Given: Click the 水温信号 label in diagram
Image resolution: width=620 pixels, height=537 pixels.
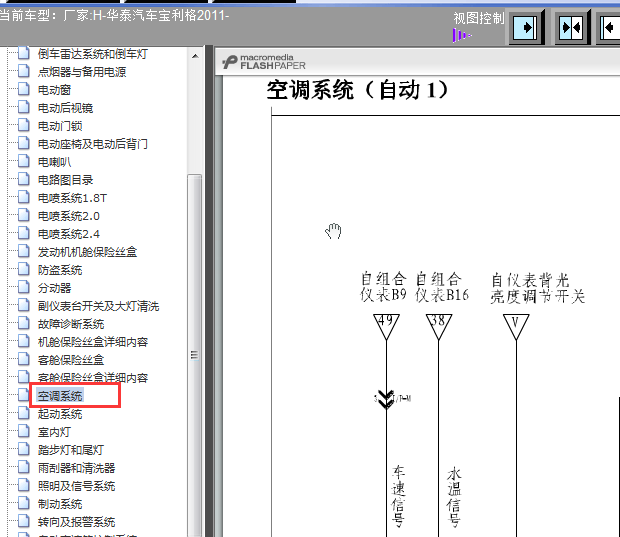Looking at the screenshot, I should (x=454, y=497).
